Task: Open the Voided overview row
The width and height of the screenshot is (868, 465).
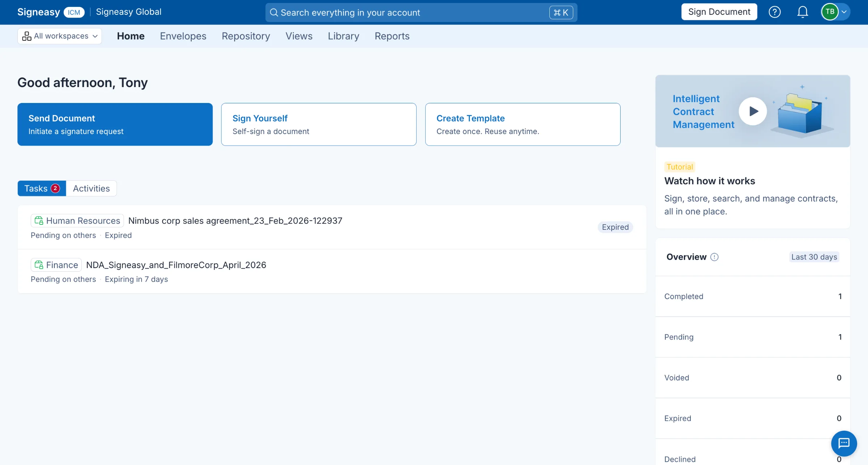Action: tap(753, 378)
